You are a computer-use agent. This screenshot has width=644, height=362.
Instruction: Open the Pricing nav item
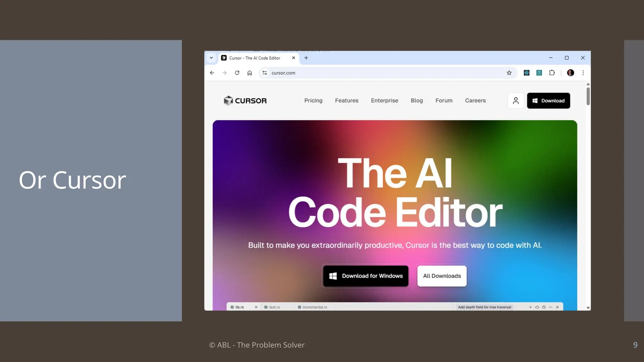[313, 101]
